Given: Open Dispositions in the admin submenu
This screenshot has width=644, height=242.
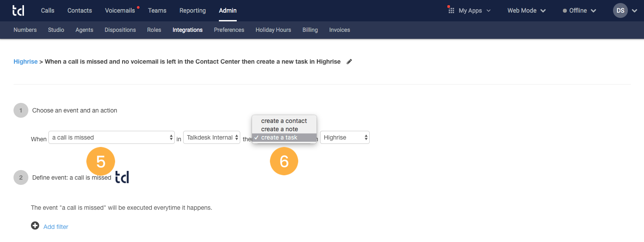Looking at the screenshot, I should coord(120,30).
